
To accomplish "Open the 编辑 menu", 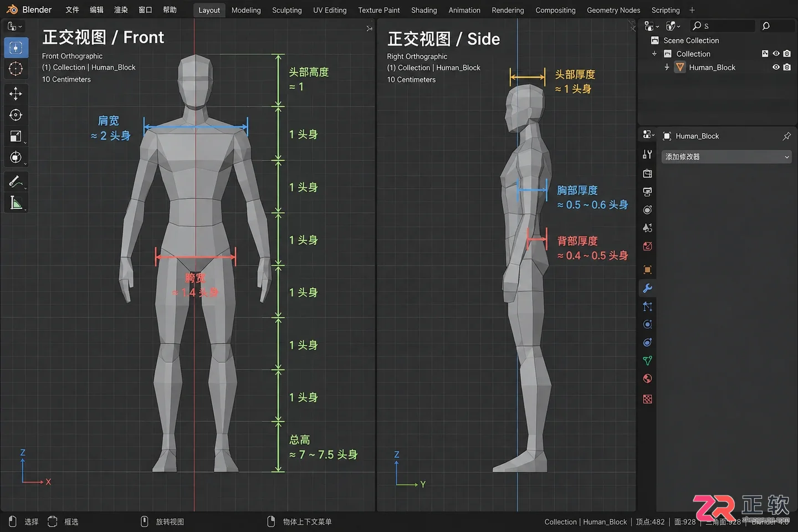I will 96,10.
